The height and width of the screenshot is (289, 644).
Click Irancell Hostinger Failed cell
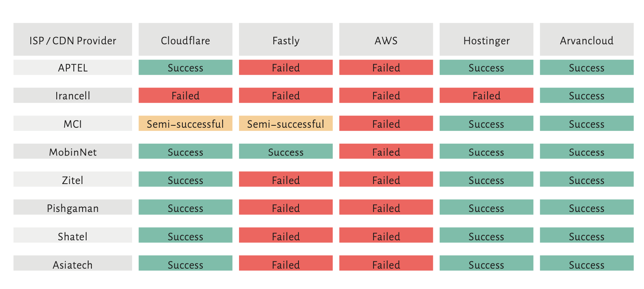point(486,95)
